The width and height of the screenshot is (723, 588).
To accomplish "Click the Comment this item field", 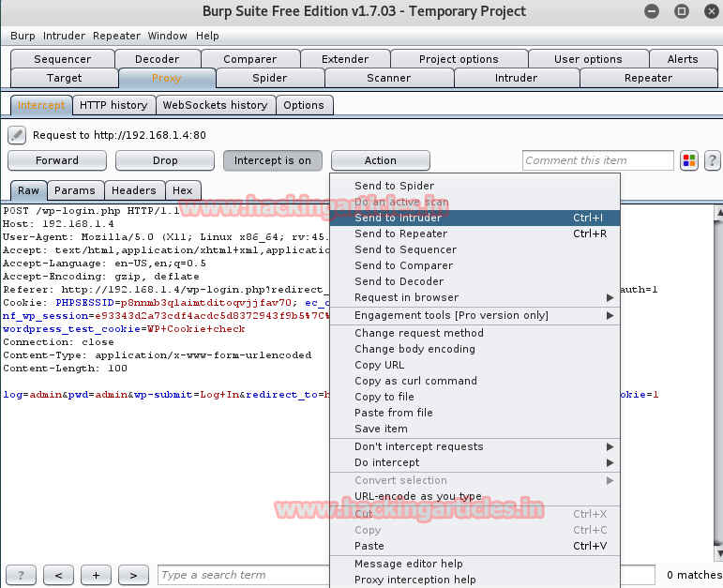I will [598, 160].
